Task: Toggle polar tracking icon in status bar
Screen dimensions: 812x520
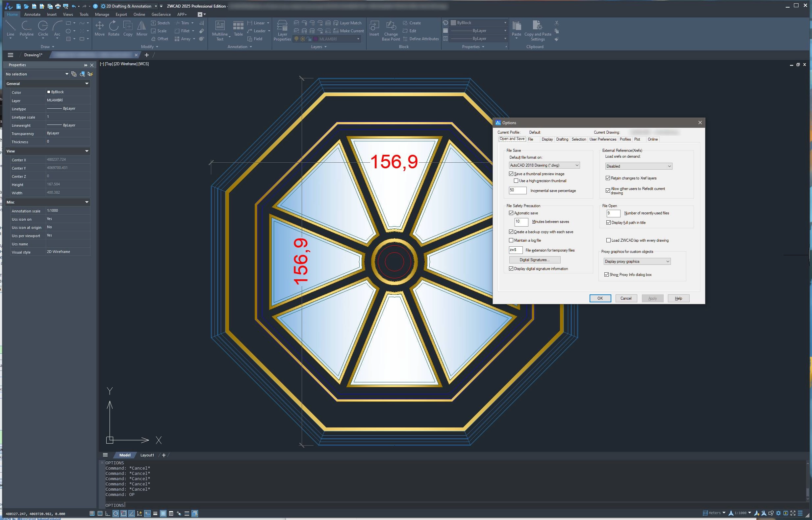Action: pyautogui.click(x=116, y=513)
